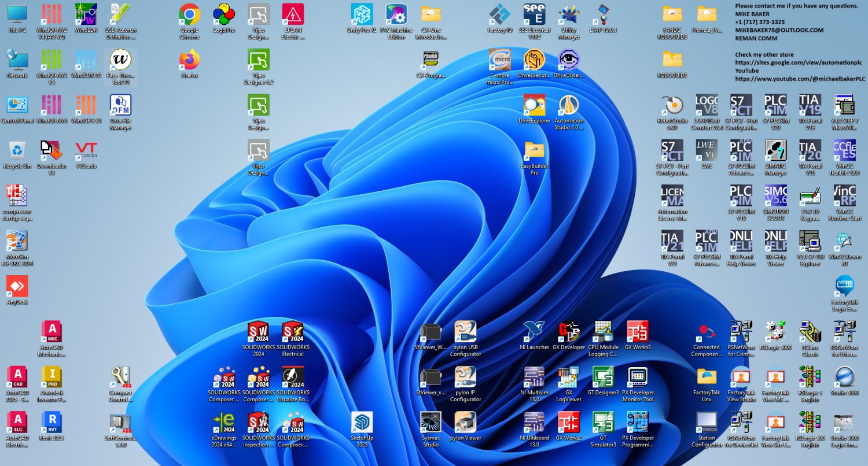Viewport: 868px width, 466px height.
Task: Open ETAP 19.0.1
Action: [604, 18]
